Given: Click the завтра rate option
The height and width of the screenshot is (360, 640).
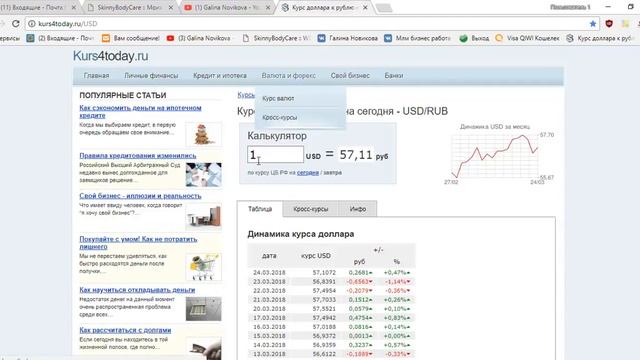Looking at the screenshot, I should pyautogui.click(x=333, y=173).
